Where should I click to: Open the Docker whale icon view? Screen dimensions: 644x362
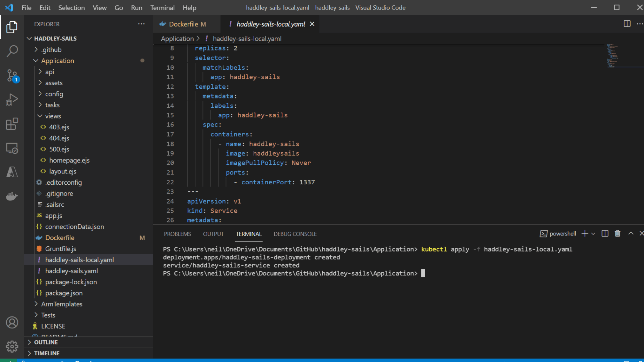click(x=12, y=196)
